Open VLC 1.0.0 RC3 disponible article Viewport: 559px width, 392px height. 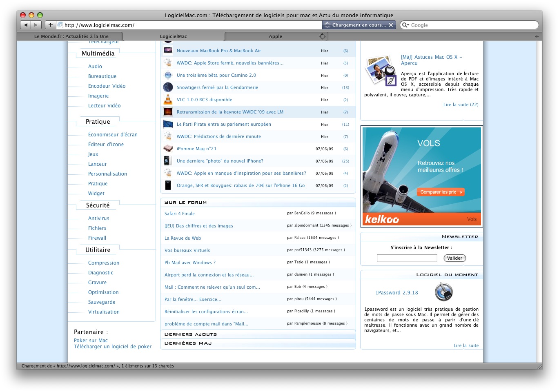point(204,100)
